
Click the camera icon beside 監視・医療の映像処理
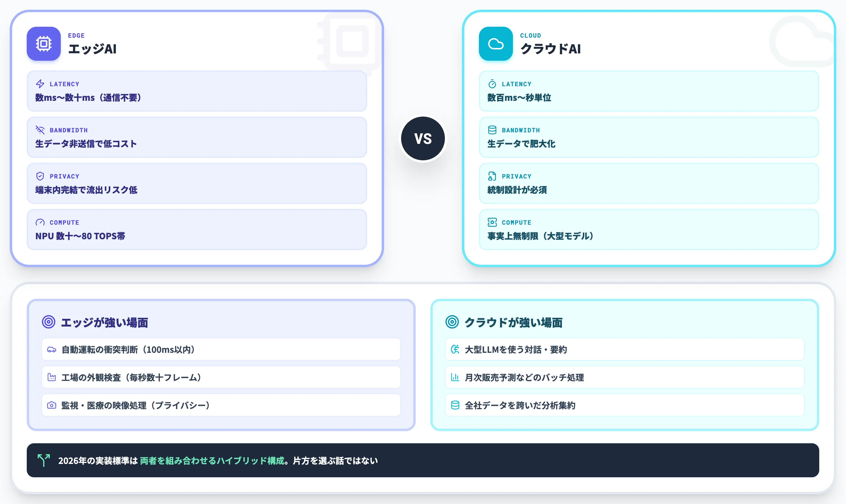coord(52,405)
